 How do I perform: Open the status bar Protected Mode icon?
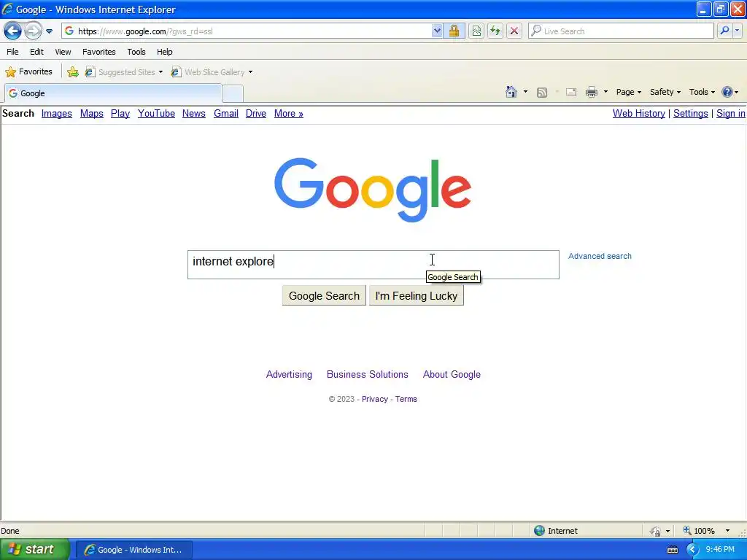tap(656, 531)
